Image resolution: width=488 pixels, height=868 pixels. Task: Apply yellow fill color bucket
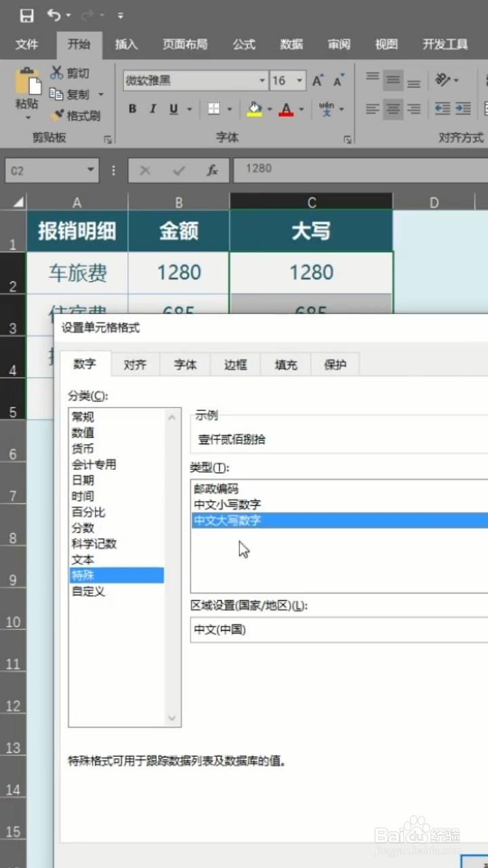click(x=254, y=108)
